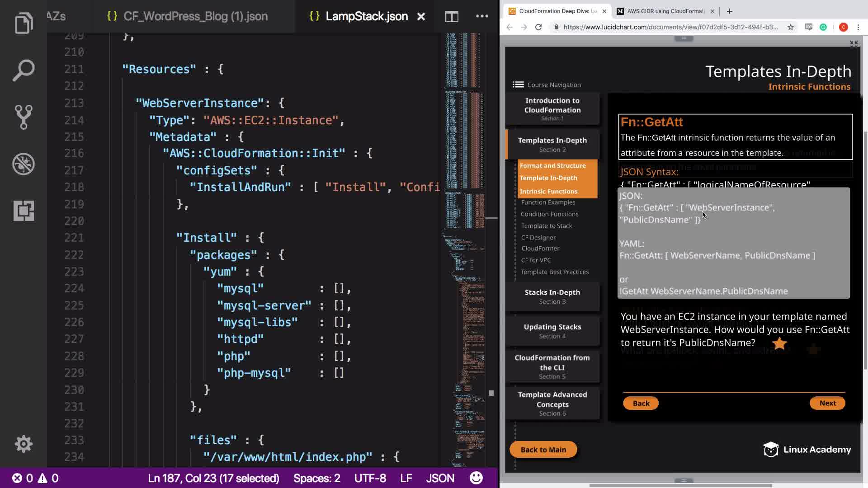Reload the Lucidchart page
The width and height of the screenshot is (868, 488).
538,27
